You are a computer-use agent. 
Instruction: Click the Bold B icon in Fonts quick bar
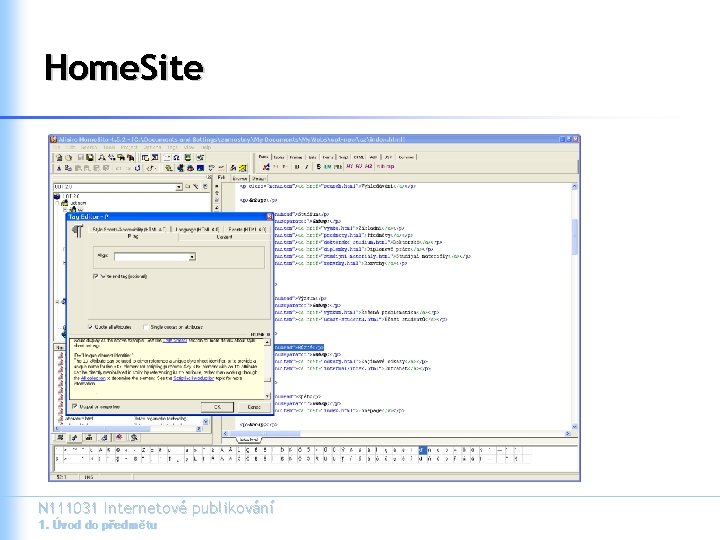(297, 167)
